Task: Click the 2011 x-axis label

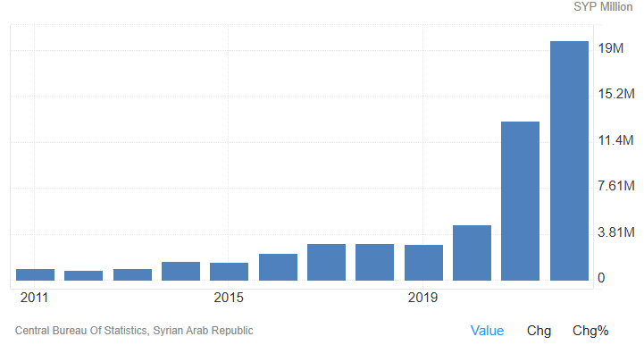Action: (x=34, y=298)
